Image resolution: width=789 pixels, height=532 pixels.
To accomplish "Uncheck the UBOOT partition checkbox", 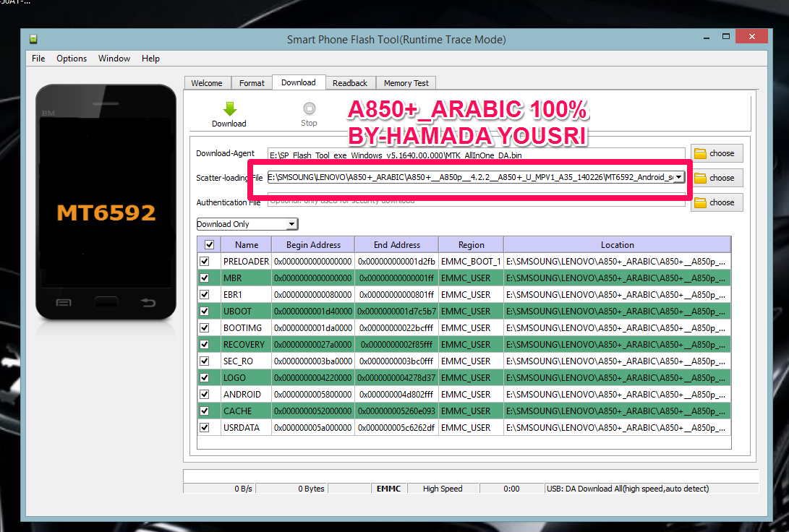I will click(204, 312).
